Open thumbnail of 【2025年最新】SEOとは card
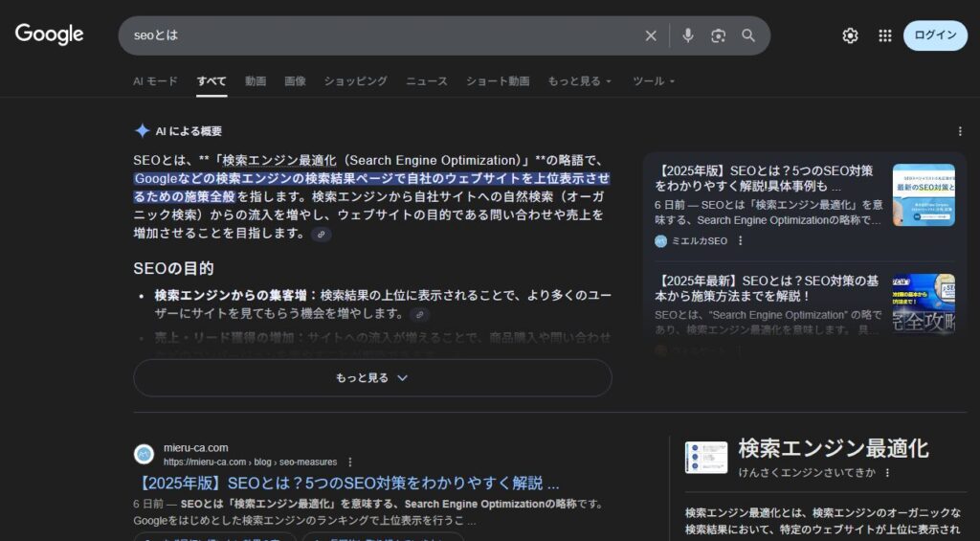The image size is (980, 541). (x=924, y=304)
